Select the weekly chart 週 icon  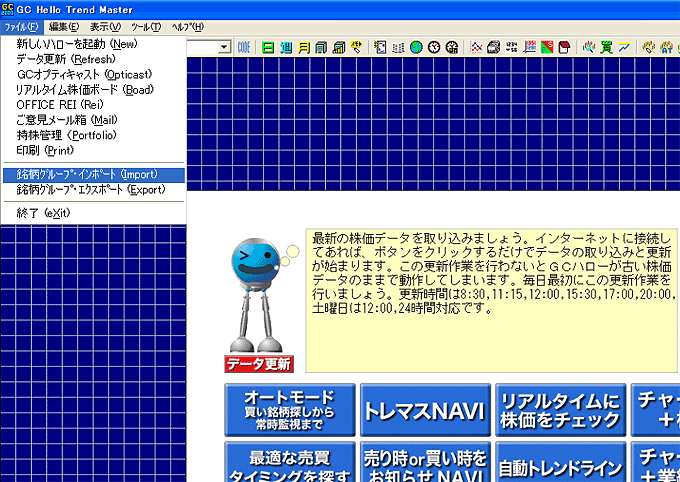(x=286, y=47)
